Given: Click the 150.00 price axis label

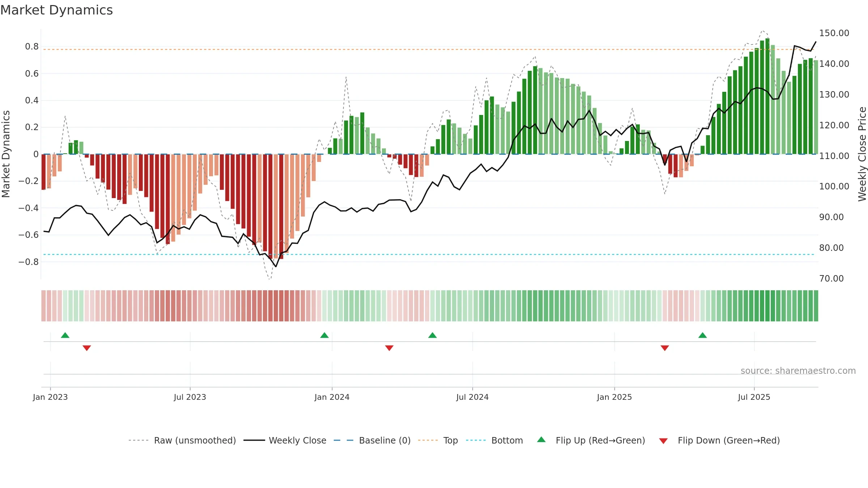Looking at the screenshot, I should pyautogui.click(x=834, y=33).
